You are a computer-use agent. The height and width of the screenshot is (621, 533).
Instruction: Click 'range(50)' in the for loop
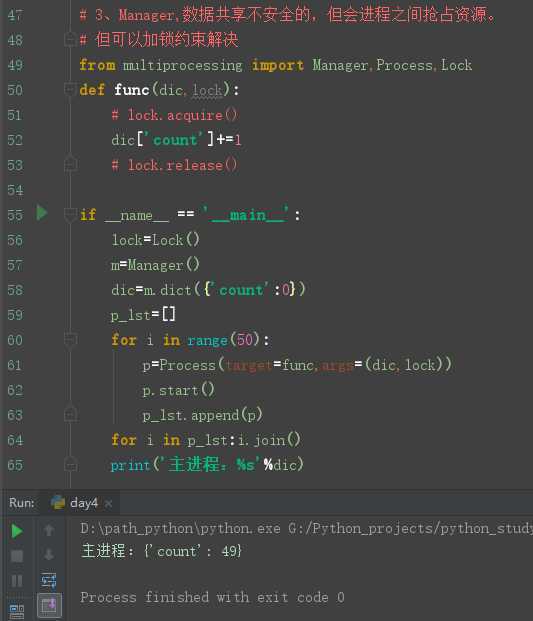[223, 340]
